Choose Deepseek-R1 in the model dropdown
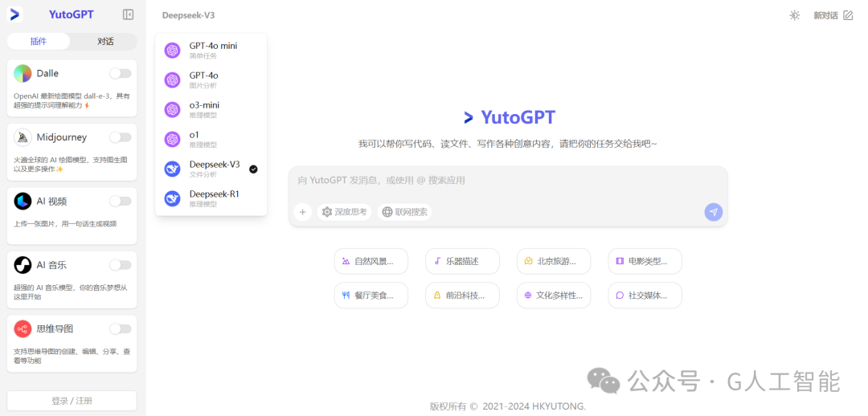The width and height of the screenshot is (868, 416). 211,198
